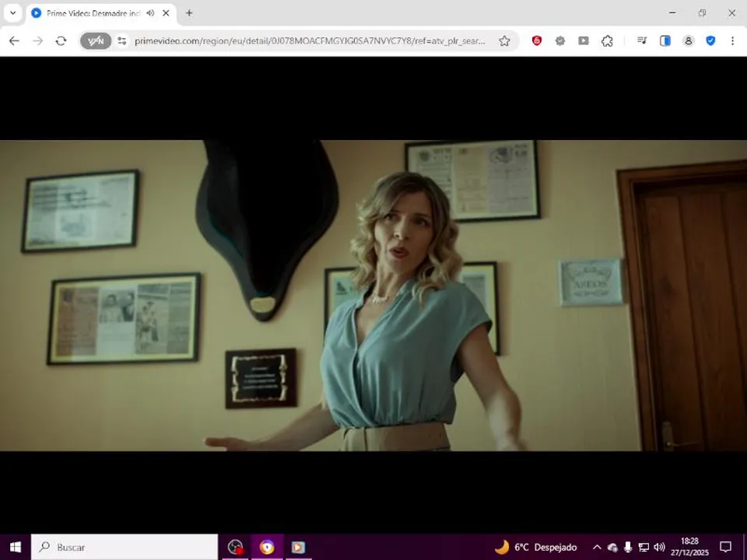Mute the tab via speaker icon
This screenshot has width=747, height=560.
click(150, 13)
